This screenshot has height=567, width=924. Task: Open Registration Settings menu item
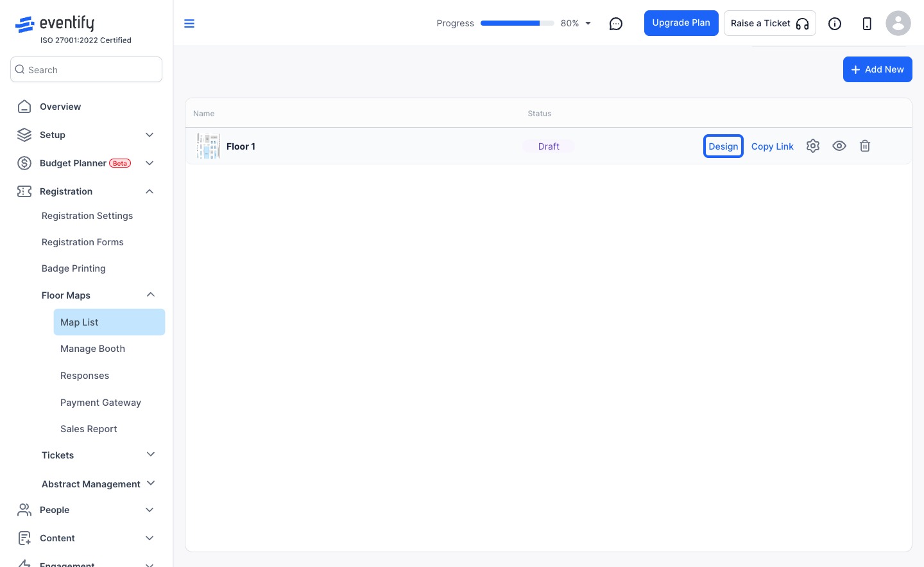tap(87, 216)
